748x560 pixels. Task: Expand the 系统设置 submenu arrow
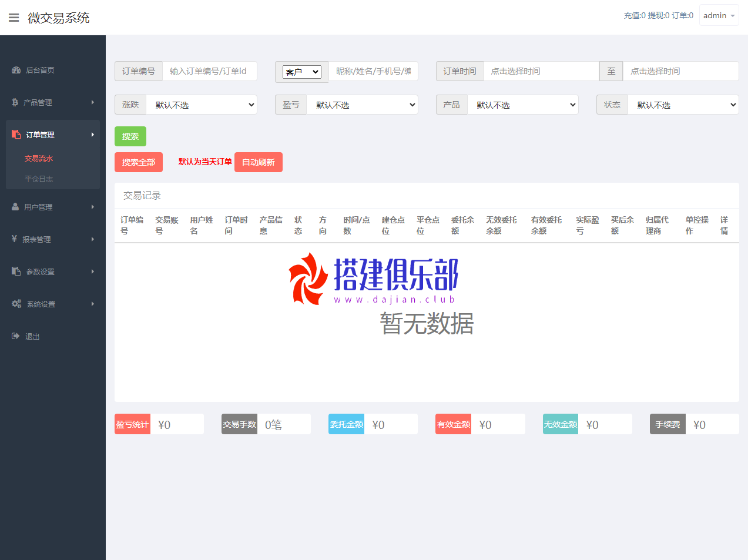coord(93,304)
